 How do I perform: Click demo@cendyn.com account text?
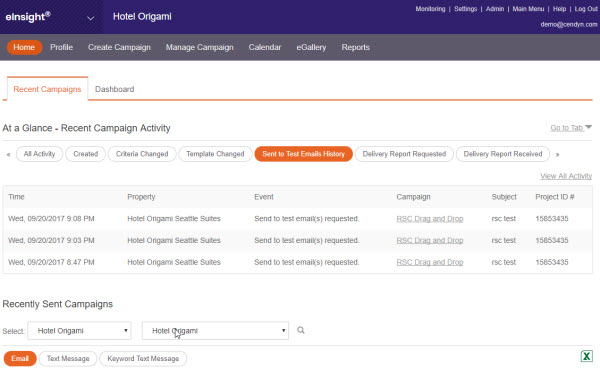[569, 24]
